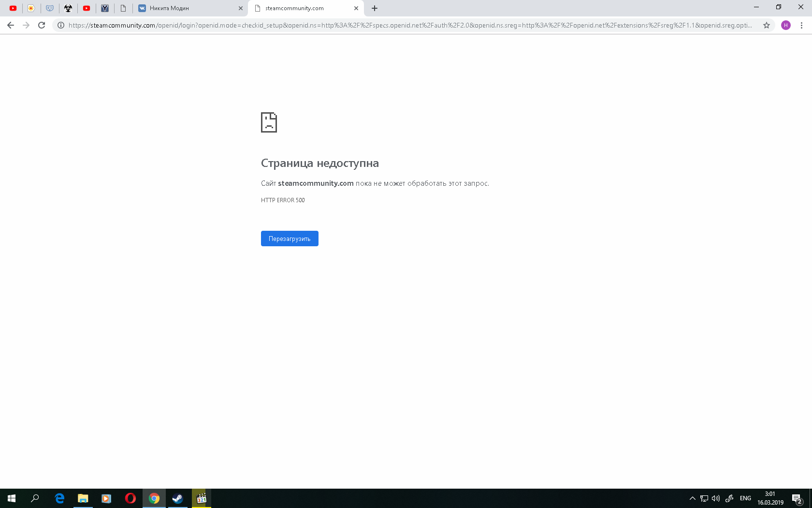The height and width of the screenshot is (508, 812).
Task: Open File Explorer from the taskbar
Action: [83, 498]
